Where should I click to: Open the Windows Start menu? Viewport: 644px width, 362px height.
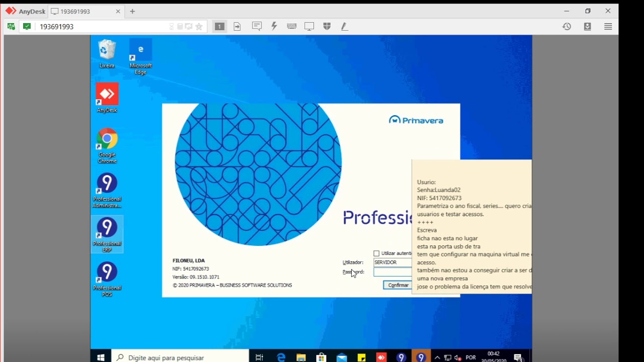101,357
